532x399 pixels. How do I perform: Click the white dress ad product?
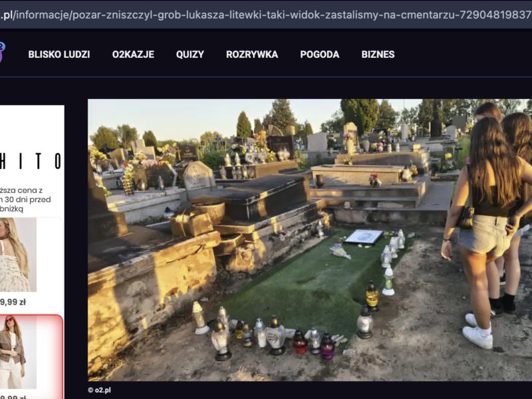[18, 255]
